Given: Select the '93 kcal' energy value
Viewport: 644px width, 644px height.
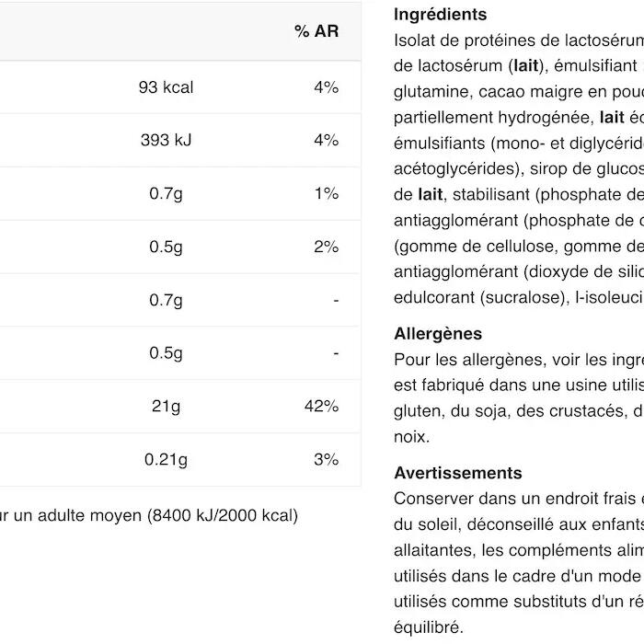Looking at the screenshot, I should point(166,87).
